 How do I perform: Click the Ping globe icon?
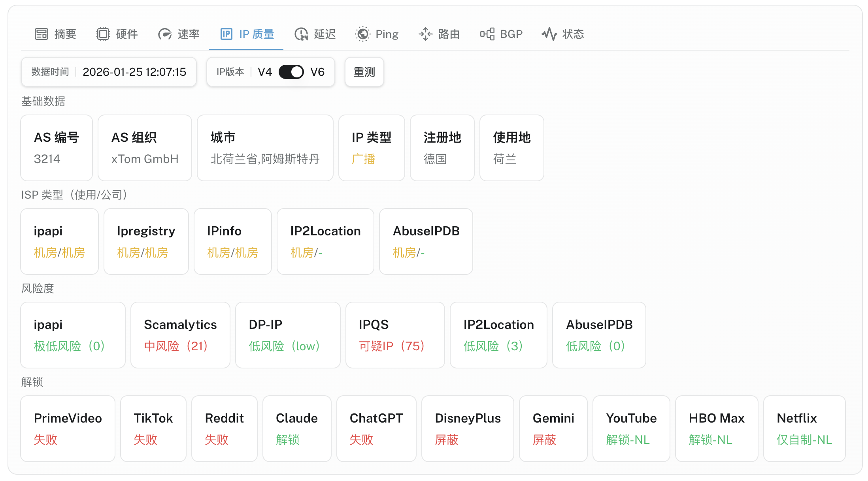tap(362, 34)
